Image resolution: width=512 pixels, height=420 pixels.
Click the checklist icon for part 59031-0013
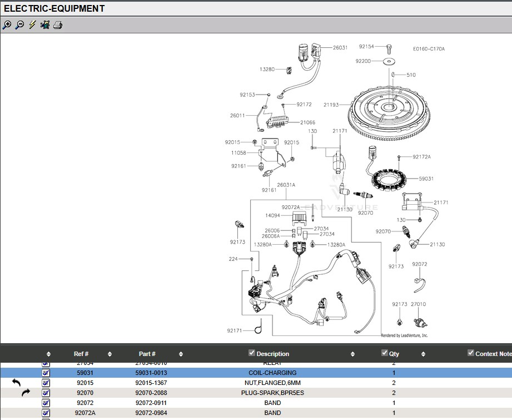(x=46, y=373)
